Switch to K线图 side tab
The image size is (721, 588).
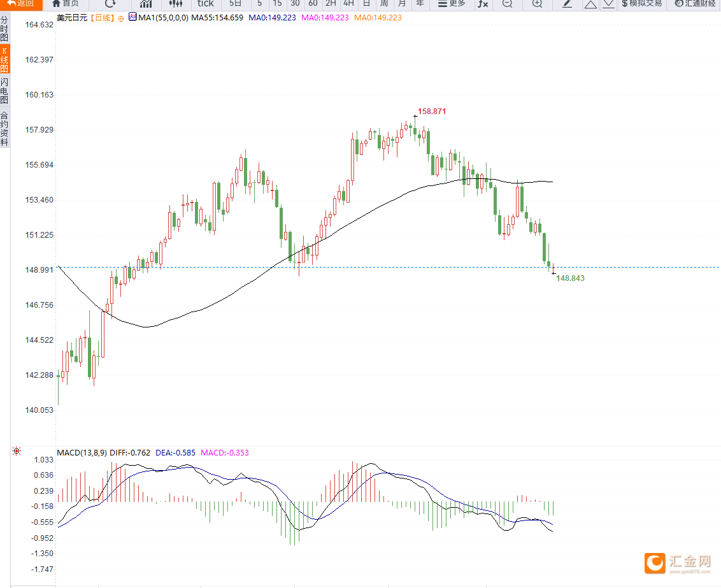[4, 59]
